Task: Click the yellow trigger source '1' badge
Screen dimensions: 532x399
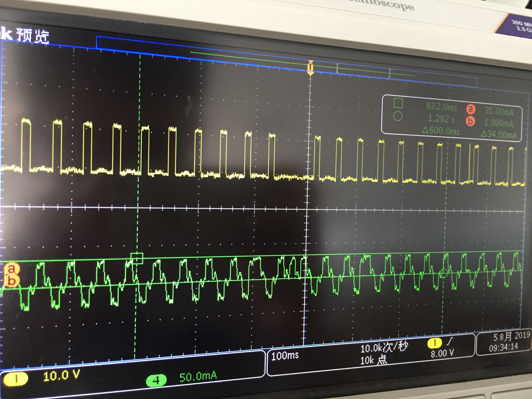Action: [x=434, y=343]
